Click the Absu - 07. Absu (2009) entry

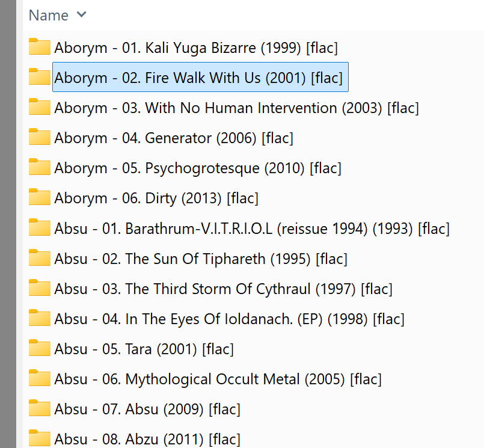click(147, 410)
